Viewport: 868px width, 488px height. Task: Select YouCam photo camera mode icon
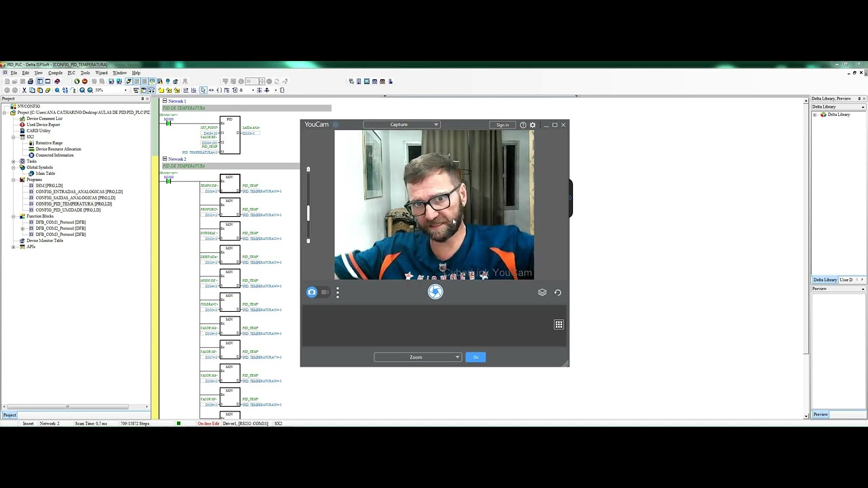[312, 292]
